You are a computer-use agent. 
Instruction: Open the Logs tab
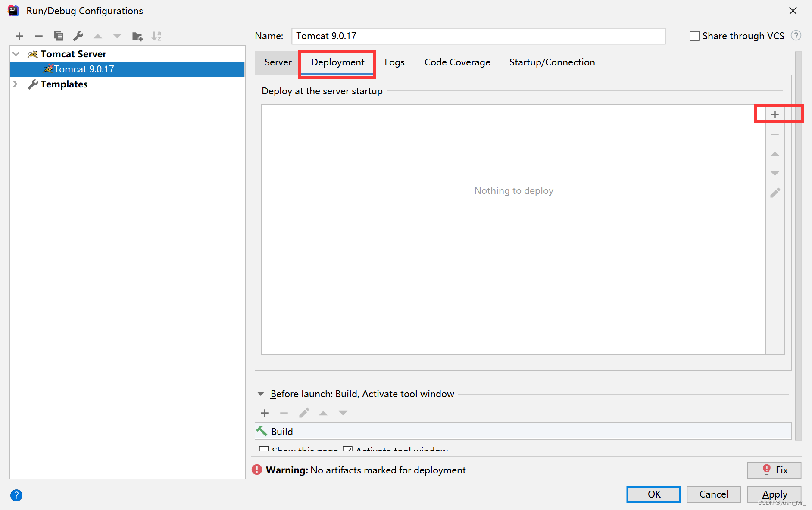tap(394, 62)
